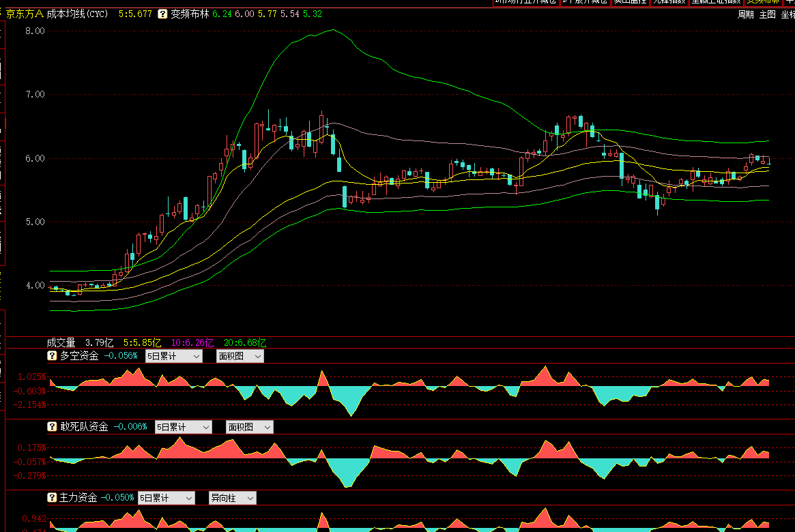Click the -2.154% axis label
Screen dimensions: 795x532
(29, 405)
